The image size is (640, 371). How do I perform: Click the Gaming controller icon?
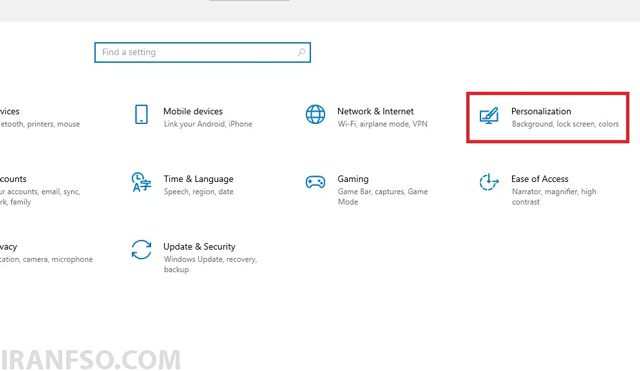click(315, 182)
